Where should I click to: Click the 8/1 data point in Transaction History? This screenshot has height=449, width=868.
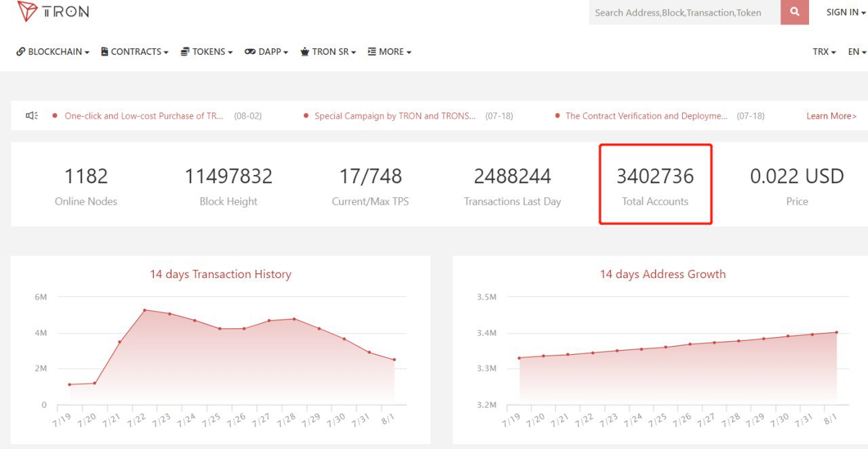tap(394, 359)
